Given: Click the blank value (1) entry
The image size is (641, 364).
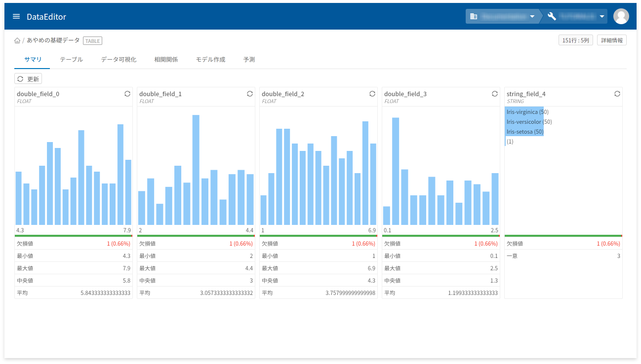Looking at the screenshot, I should [x=510, y=142].
